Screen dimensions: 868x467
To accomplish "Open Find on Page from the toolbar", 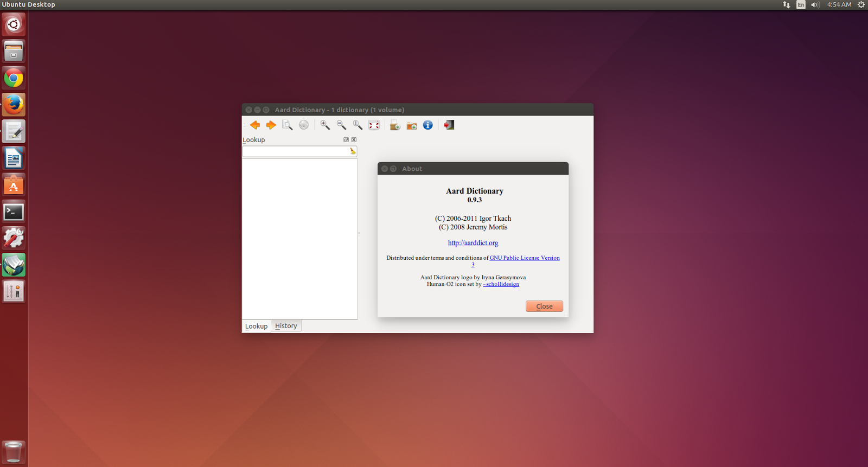I will (288, 125).
